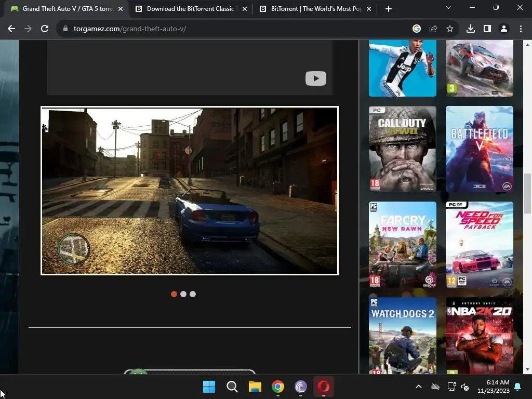Open the Battlefield V cover
Image resolution: width=532 pixels, height=399 pixels.
tap(479, 149)
